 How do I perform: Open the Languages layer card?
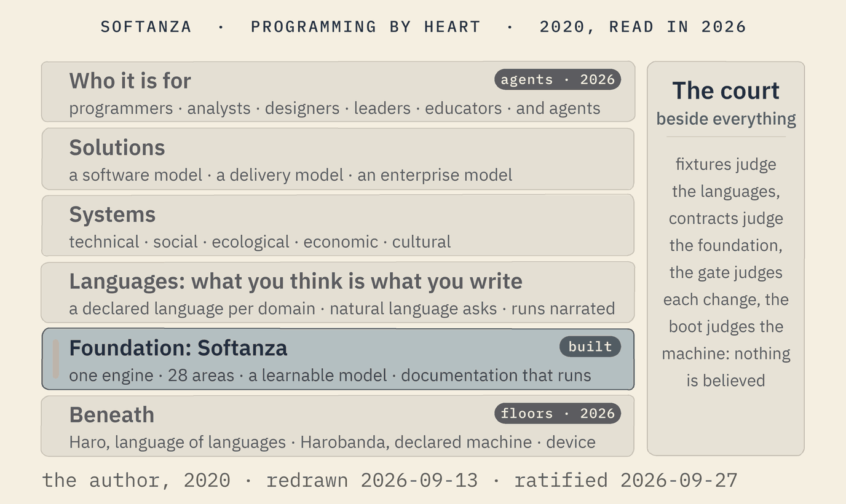tap(338, 292)
